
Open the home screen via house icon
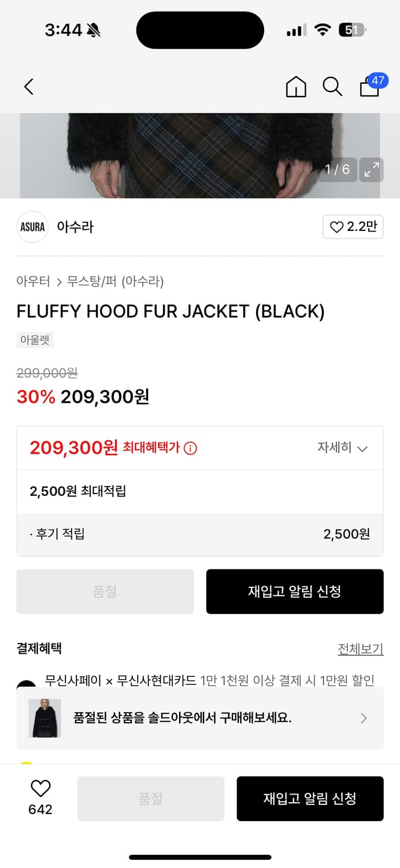click(296, 86)
